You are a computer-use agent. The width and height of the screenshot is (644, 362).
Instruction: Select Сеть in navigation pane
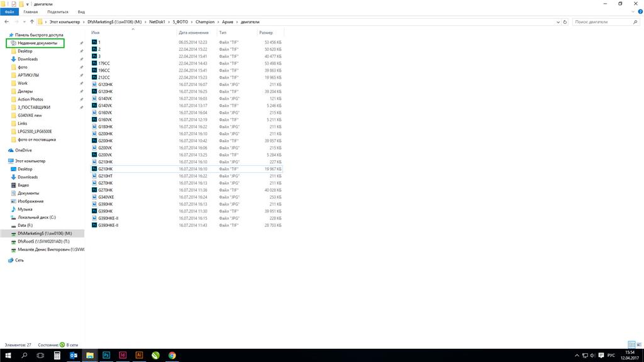point(19,260)
